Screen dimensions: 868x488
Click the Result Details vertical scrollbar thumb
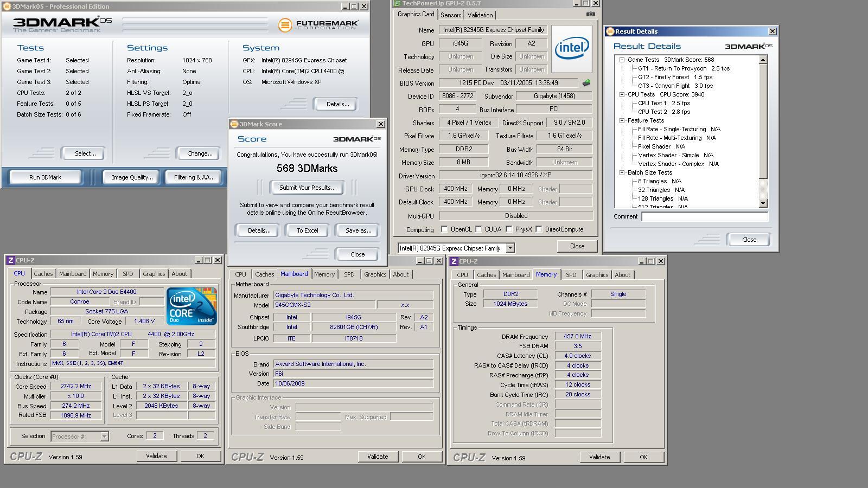(763, 121)
